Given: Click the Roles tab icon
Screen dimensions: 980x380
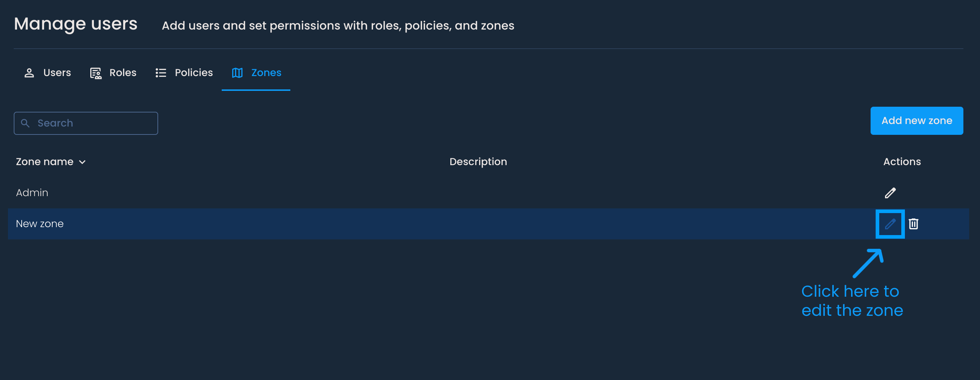Looking at the screenshot, I should point(95,73).
